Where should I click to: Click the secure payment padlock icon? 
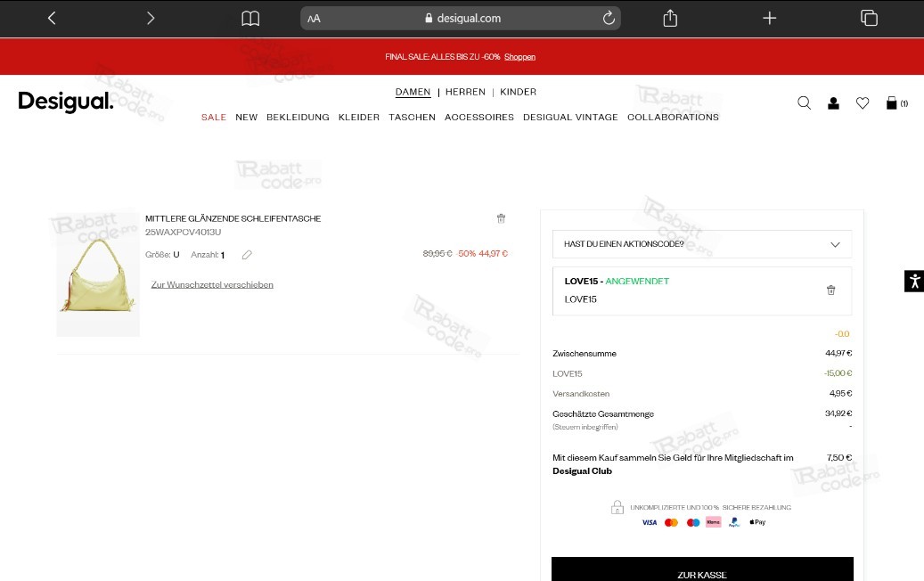pos(617,507)
